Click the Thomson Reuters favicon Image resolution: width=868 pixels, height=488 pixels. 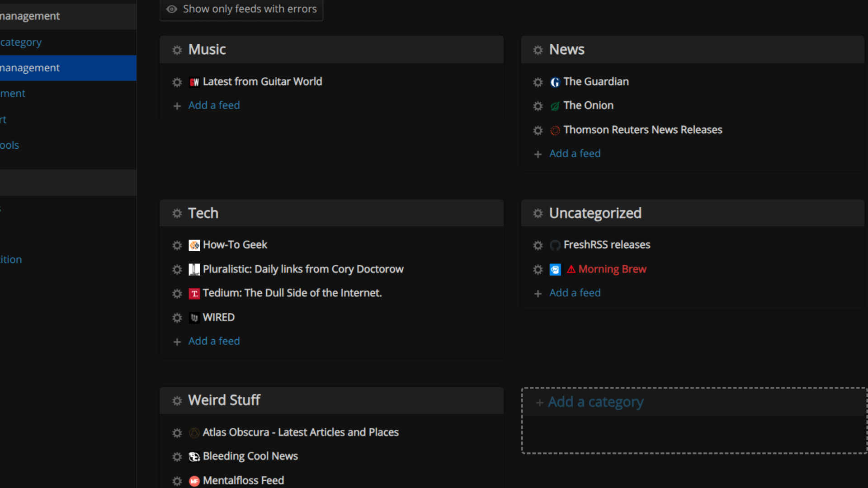pos(555,131)
